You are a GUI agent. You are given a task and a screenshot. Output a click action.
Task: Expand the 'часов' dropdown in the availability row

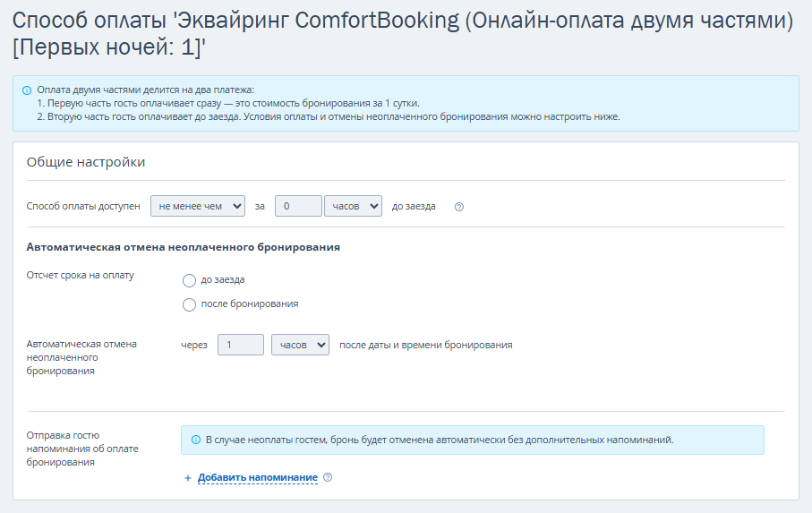(x=353, y=206)
